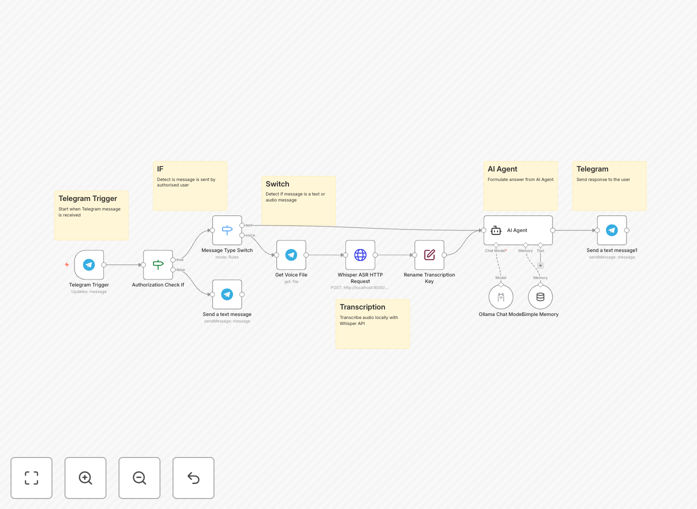The image size is (697, 509).
Task: Click the reset zoom undo-arrow button
Action: click(x=193, y=478)
